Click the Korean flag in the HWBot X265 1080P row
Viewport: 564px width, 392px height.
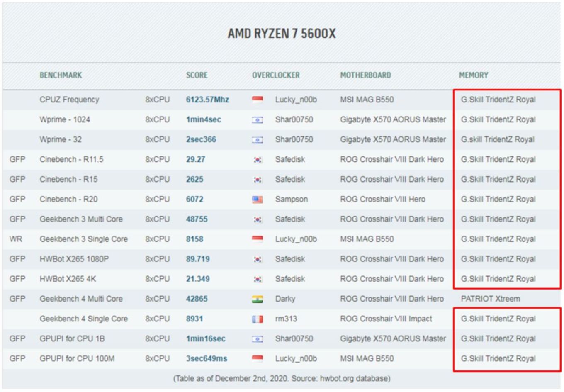pyautogui.click(x=258, y=259)
